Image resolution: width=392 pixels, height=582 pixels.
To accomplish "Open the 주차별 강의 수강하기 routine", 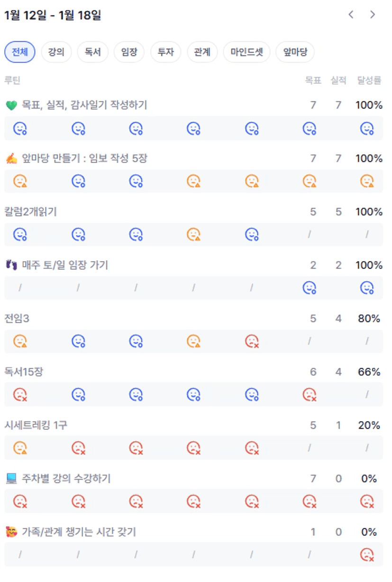I will click(x=66, y=479).
